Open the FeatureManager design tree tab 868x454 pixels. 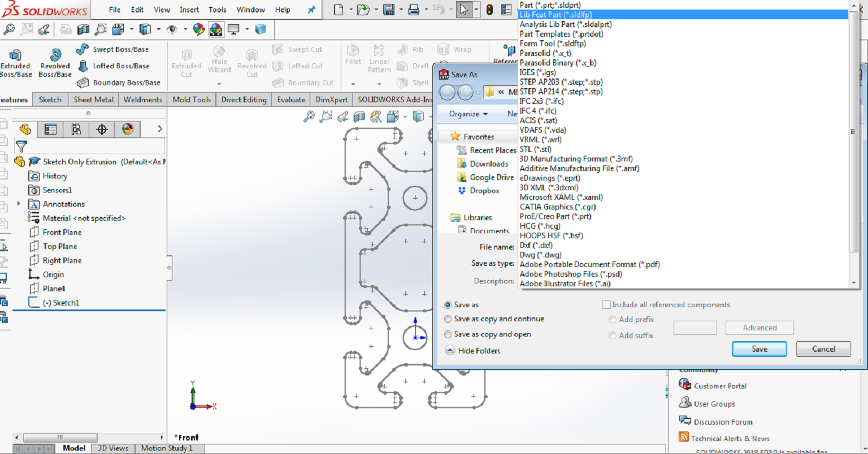25,129
